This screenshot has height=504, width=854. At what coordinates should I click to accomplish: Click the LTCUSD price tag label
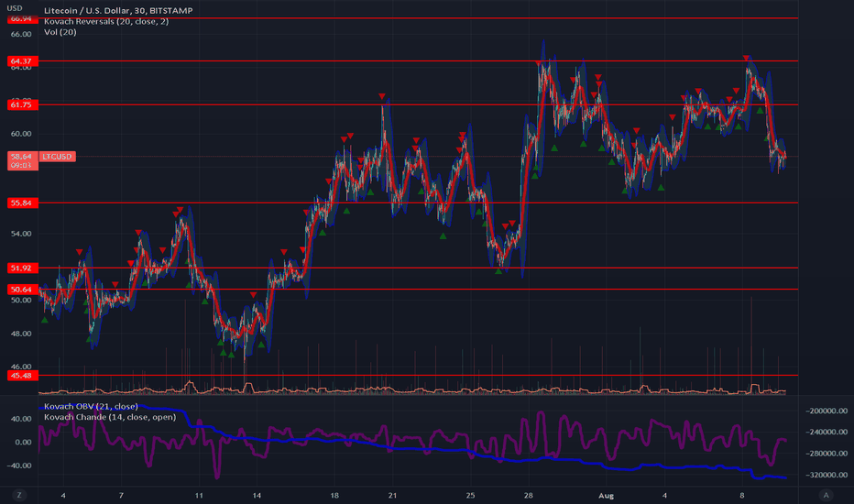coord(57,157)
